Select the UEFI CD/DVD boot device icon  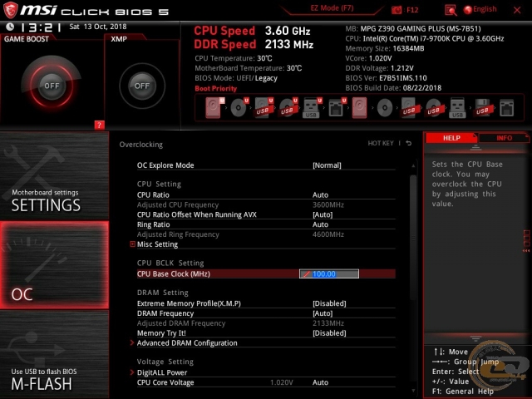pyautogui.click(x=239, y=108)
